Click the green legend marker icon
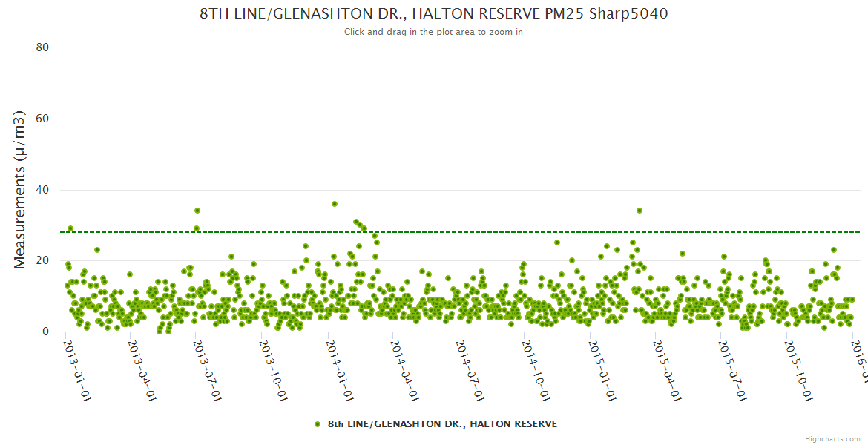The image size is (868, 445). coord(318,424)
